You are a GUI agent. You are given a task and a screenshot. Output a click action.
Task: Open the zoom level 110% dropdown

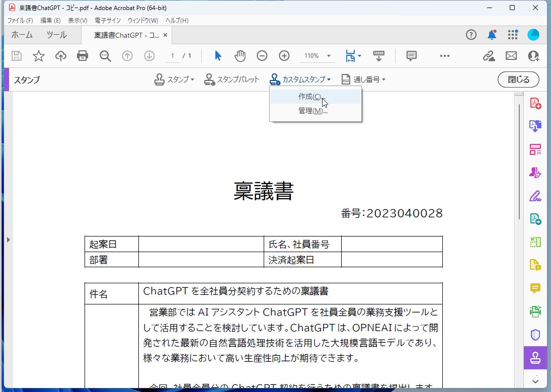[329, 56]
